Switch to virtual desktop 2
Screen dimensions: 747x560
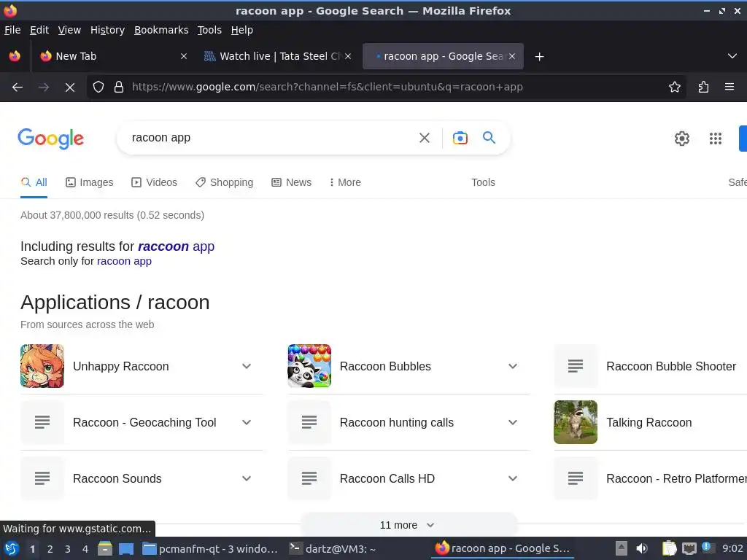click(50, 549)
